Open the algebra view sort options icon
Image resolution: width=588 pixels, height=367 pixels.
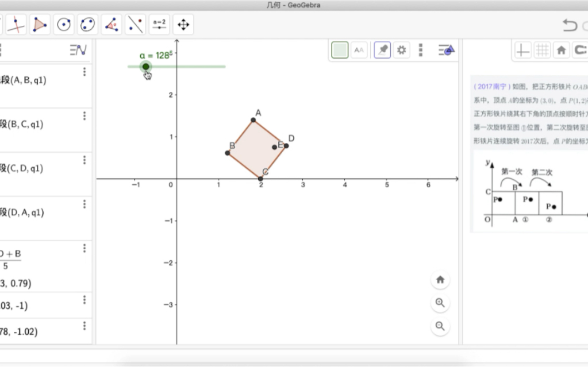click(78, 50)
